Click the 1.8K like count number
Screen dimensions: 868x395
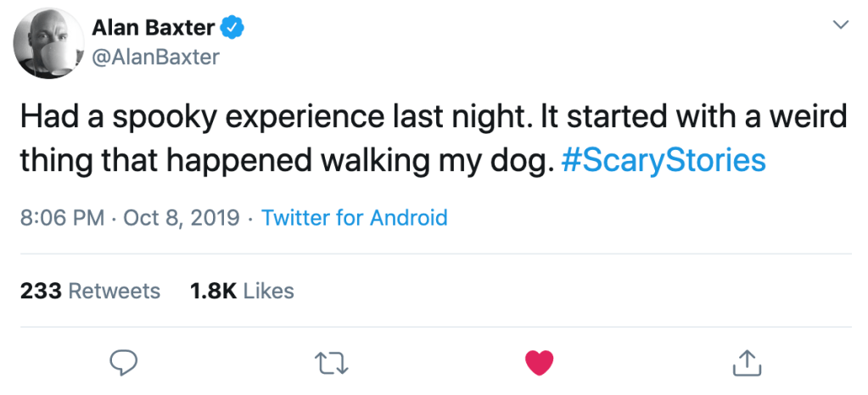pyautogui.click(x=213, y=291)
